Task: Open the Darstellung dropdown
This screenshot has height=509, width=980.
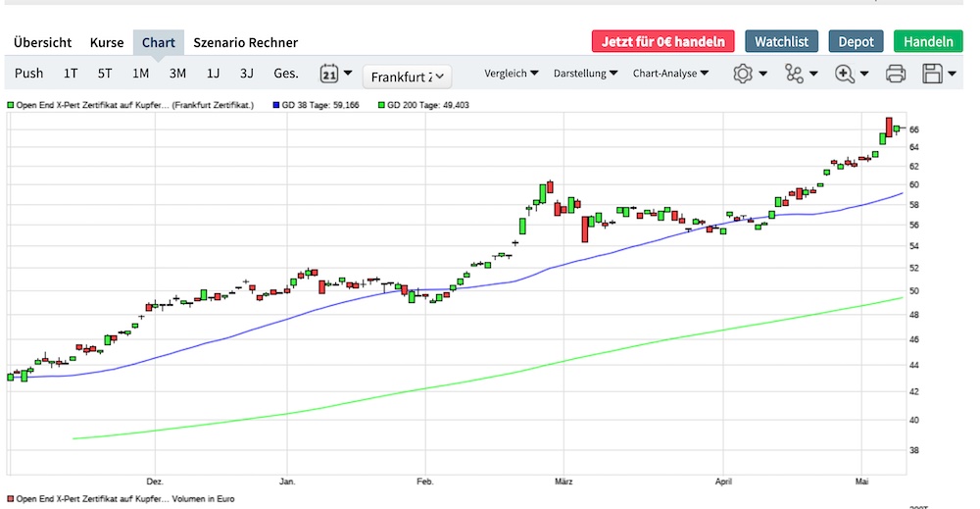Action: tap(585, 74)
